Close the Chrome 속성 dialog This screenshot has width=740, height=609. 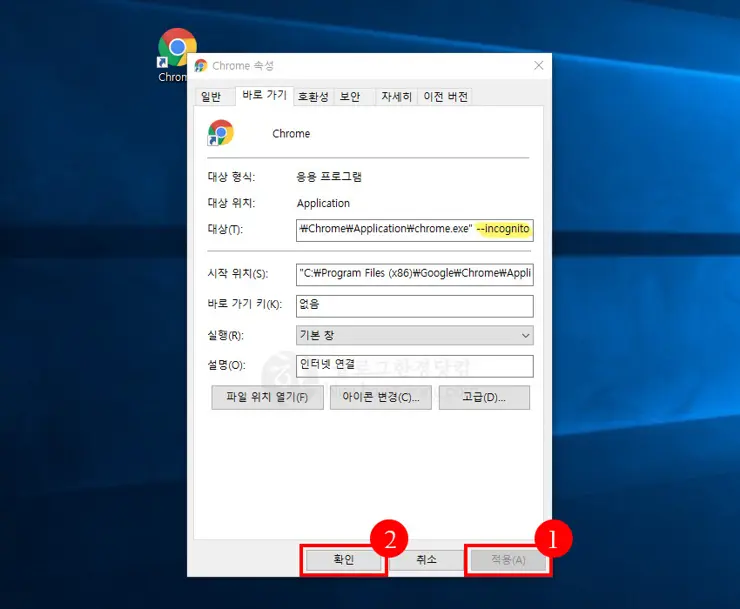tap(538, 66)
